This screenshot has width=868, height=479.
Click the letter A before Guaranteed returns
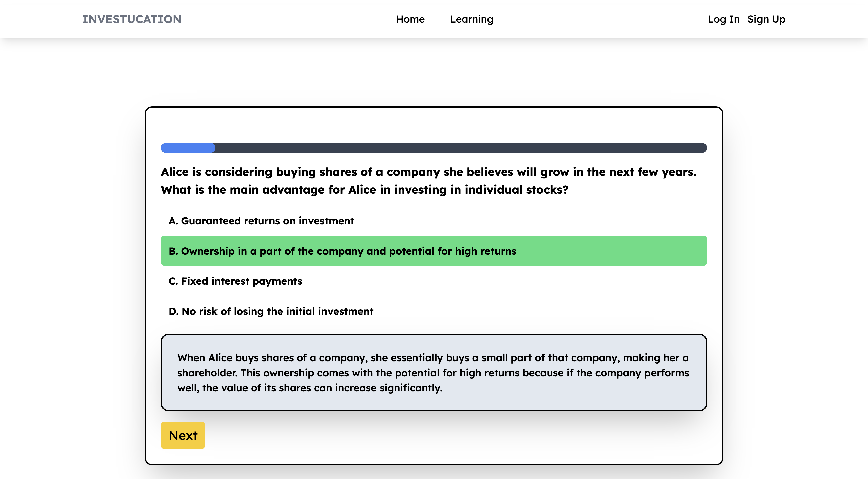coord(173,221)
